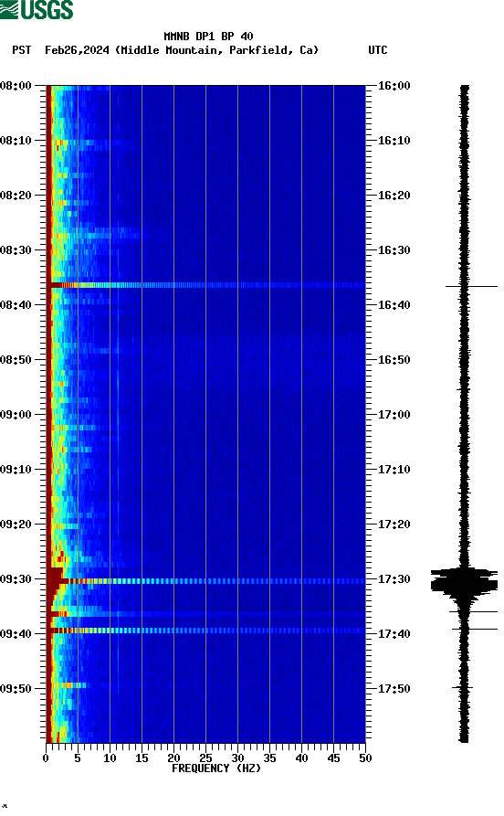Click the '0' frequency axis label

click(x=46, y=758)
